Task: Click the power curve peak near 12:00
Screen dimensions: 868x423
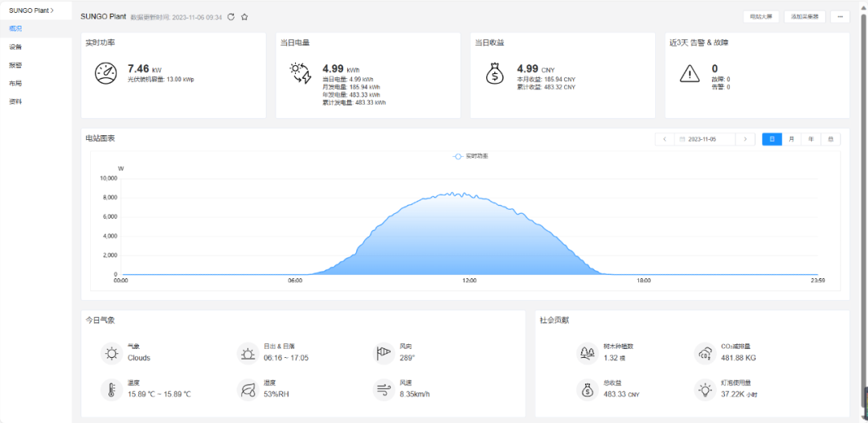Action: pyautogui.click(x=454, y=193)
